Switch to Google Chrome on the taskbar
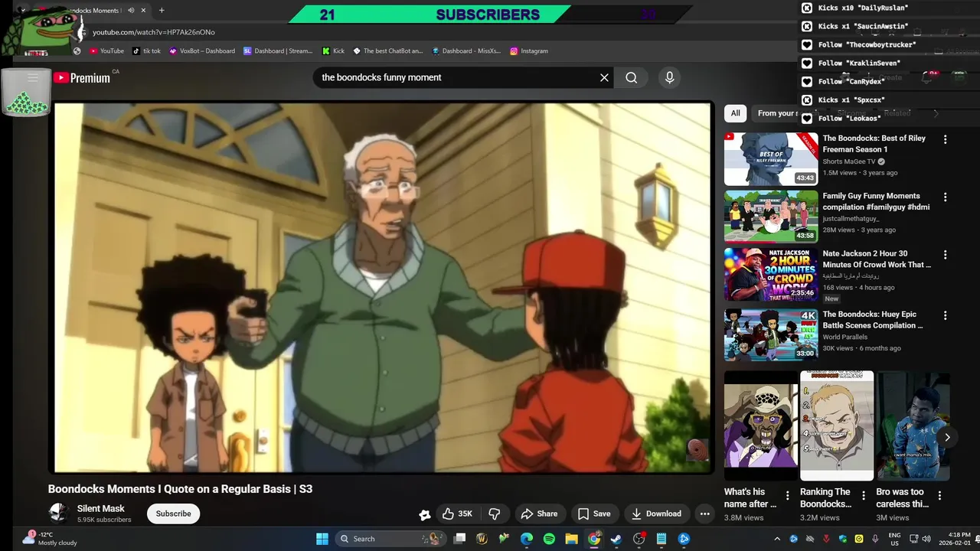Viewport: 980px width, 551px height. pyautogui.click(x=594, y=539)
